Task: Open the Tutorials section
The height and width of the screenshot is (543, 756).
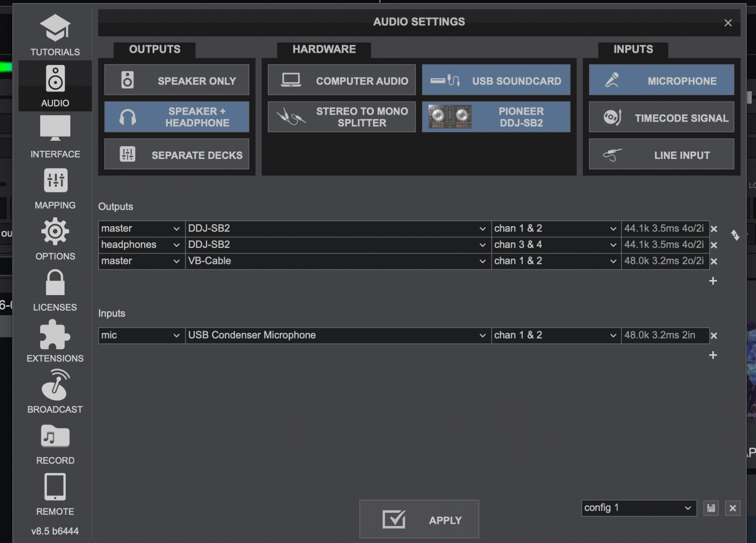Action: 55,35
